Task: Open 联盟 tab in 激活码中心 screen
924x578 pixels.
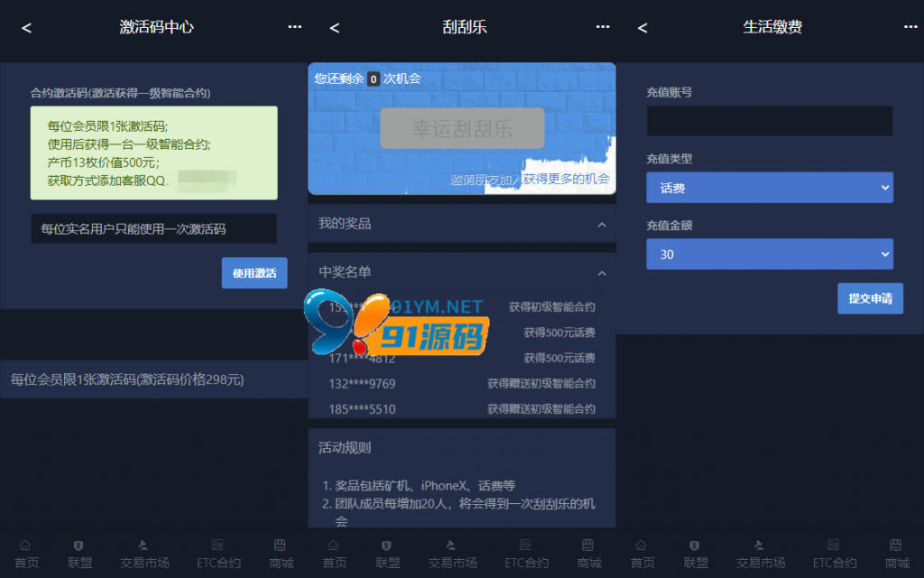Action: click(x=79, y=554)
